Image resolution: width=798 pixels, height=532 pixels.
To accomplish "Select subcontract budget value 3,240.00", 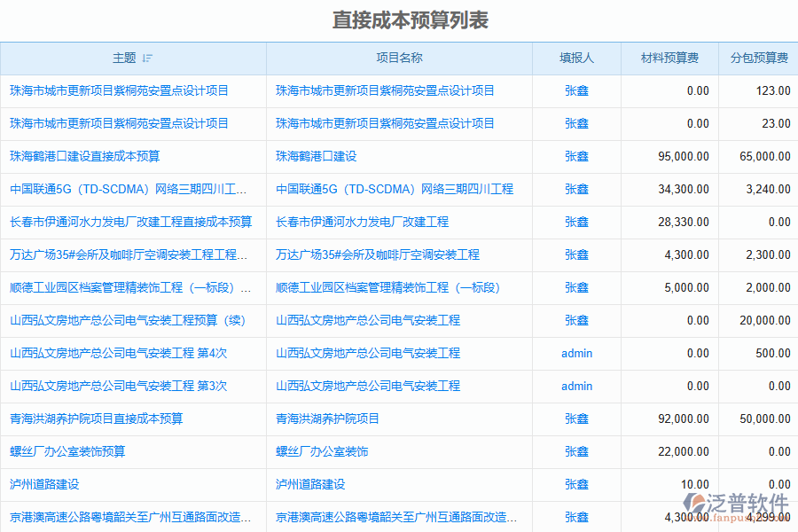I will point(769,190).
